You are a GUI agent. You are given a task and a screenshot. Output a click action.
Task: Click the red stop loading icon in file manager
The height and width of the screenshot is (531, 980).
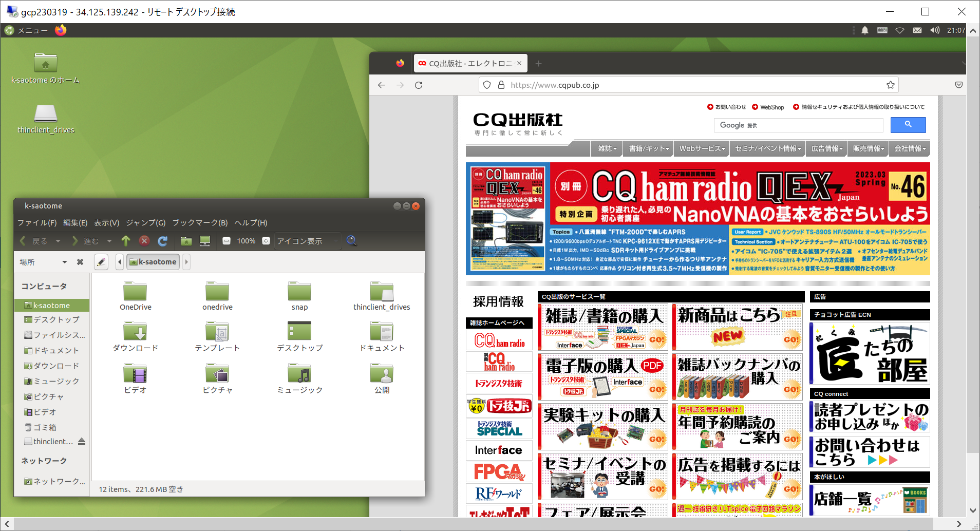(x=144, y=241)
